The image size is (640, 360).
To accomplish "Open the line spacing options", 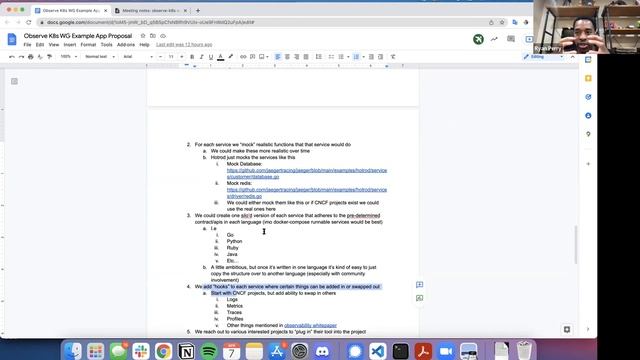I will tap(319, 57).
